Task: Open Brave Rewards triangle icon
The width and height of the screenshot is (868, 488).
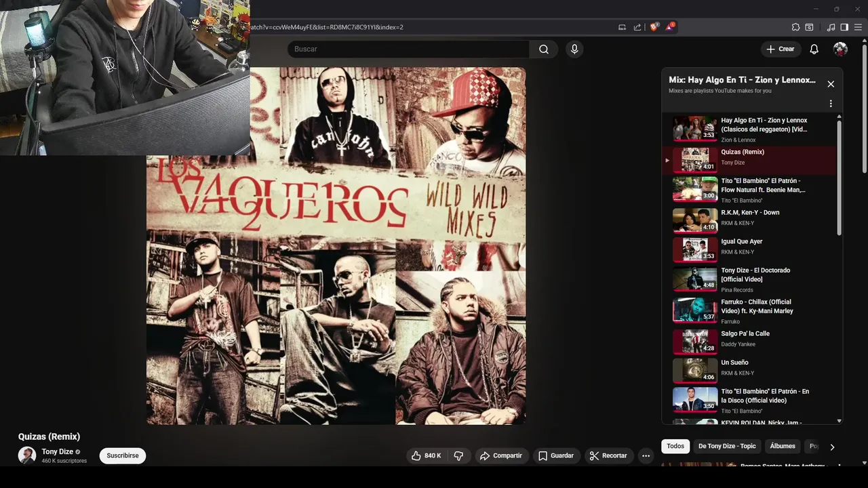Action: pyautogui.click(x=670, y=27)
